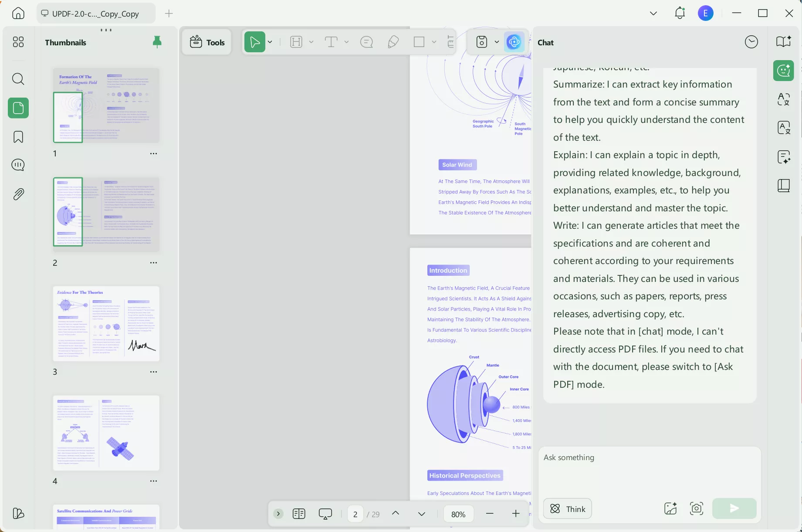Click the page number field showing 2
Screen dimensions: 802x532
tap(355, 514)
